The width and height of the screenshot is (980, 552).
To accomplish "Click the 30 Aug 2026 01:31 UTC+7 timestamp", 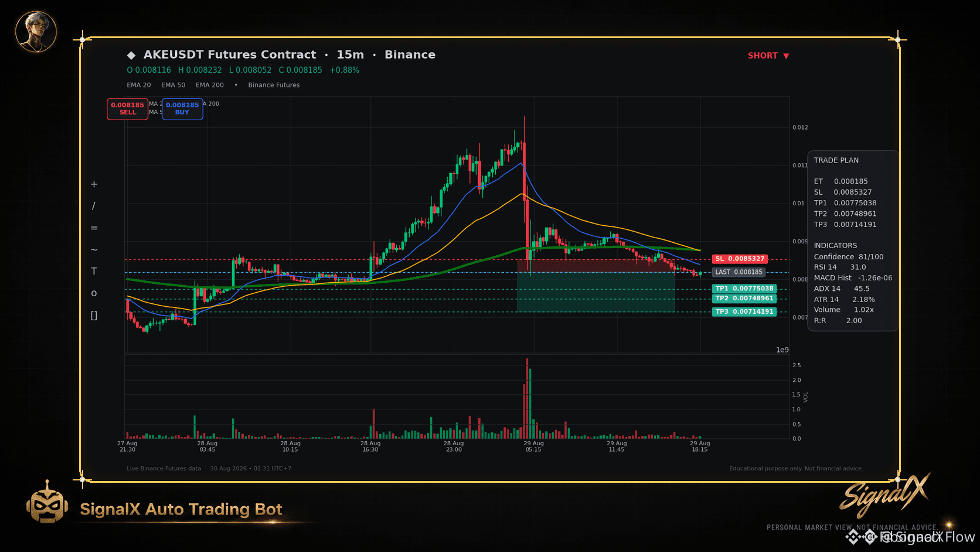I will pyautogui.click(x=251, y=469).
